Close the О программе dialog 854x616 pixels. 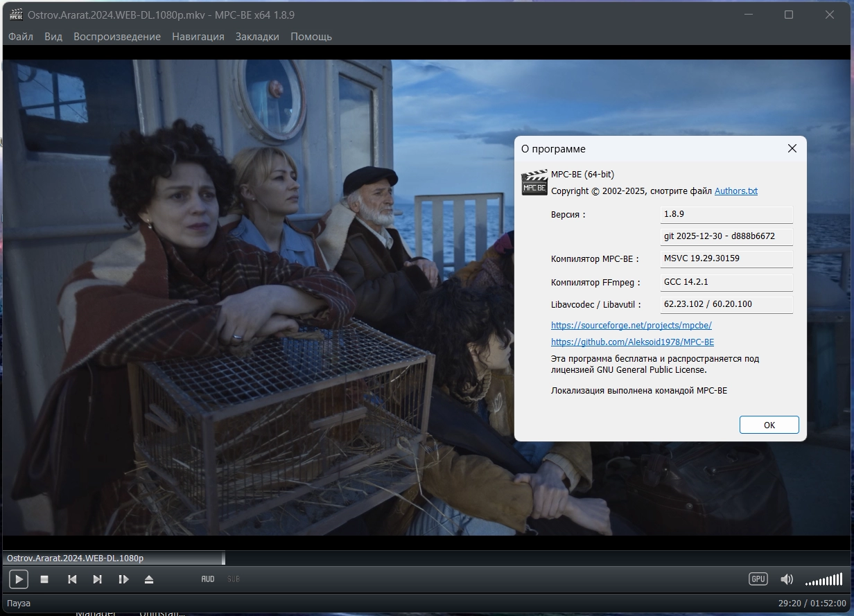792,148
